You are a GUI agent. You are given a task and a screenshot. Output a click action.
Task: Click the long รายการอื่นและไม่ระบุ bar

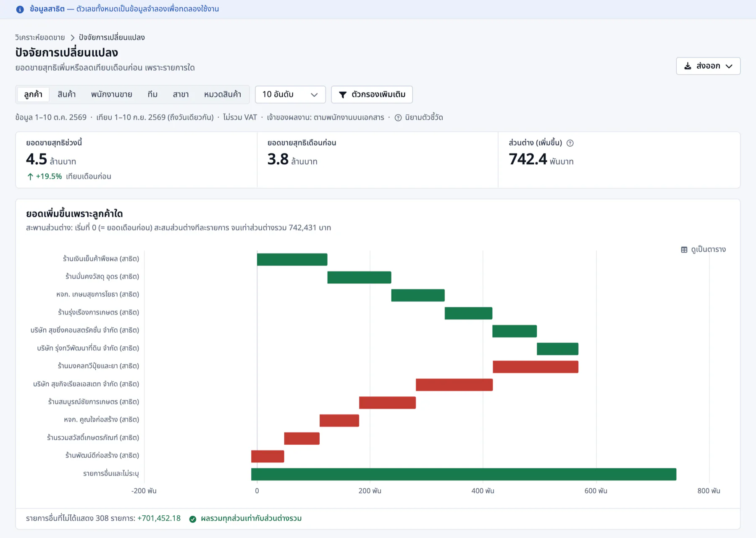(464, 474)
